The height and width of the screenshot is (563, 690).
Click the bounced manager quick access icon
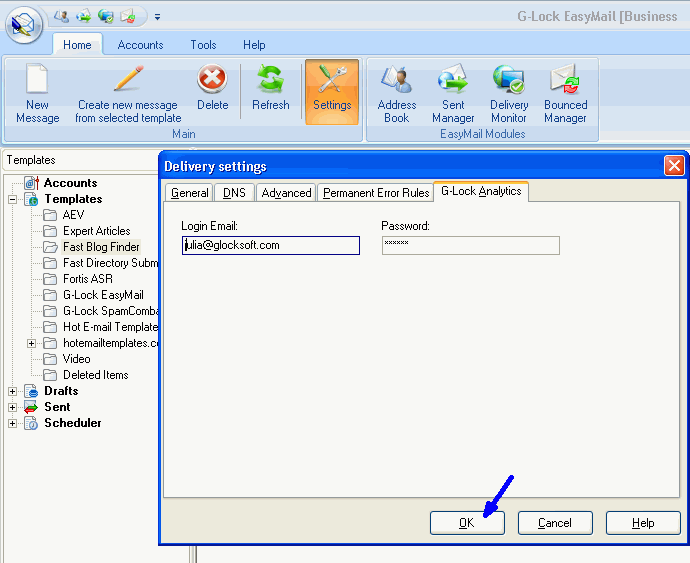coord(128,17)
